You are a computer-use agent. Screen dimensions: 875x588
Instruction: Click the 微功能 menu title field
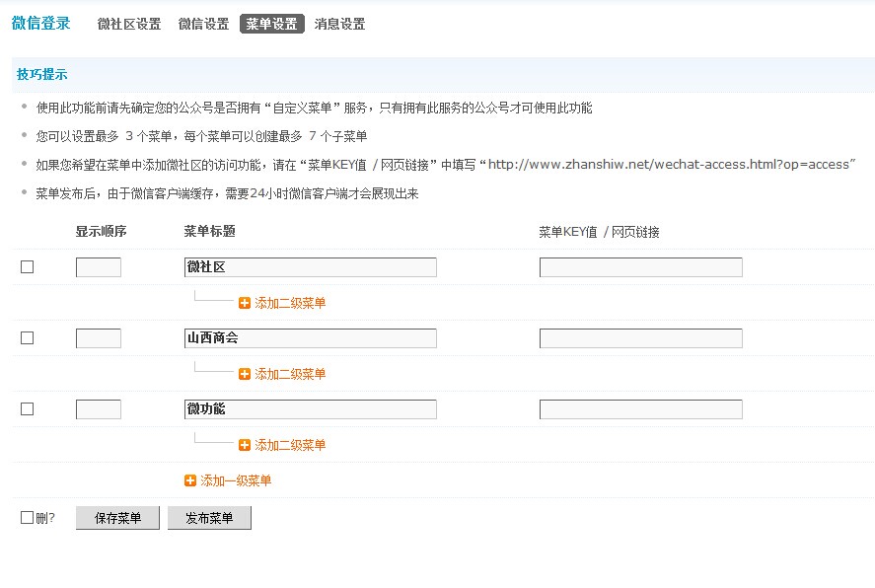(x=310, y=409)
